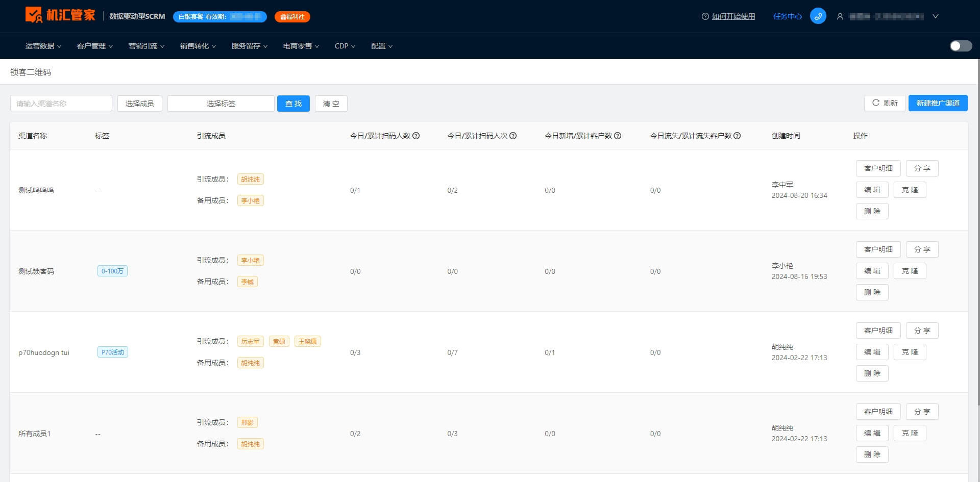980x482 pixels.
Task: Open 客户明细 for 测试呜呜呜 row
Action: pos(878,168)
